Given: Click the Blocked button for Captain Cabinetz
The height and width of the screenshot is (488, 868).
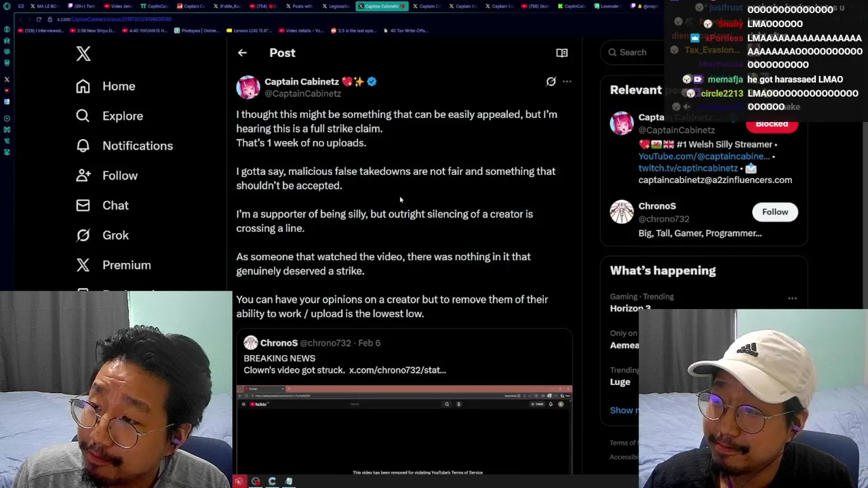Looking at the screenshot, I should click(772, 124).
